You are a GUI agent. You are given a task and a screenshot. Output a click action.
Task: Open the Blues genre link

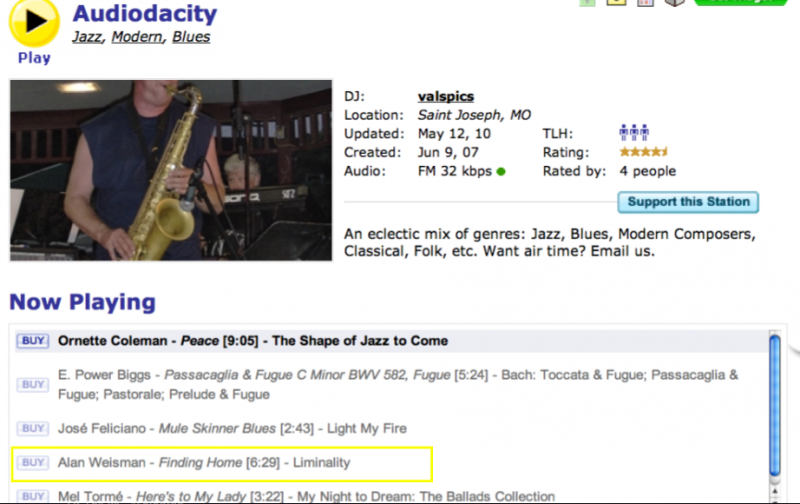coord(191,38)
